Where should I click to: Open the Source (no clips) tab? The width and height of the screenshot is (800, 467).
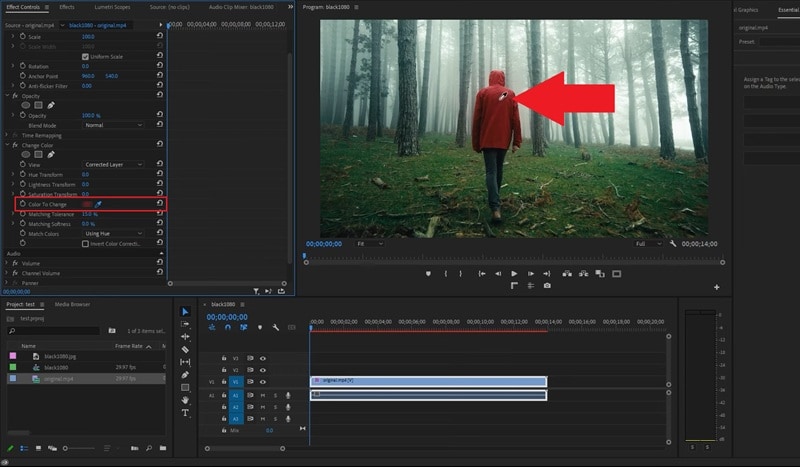pyautogui.click(x=169, y=7)
